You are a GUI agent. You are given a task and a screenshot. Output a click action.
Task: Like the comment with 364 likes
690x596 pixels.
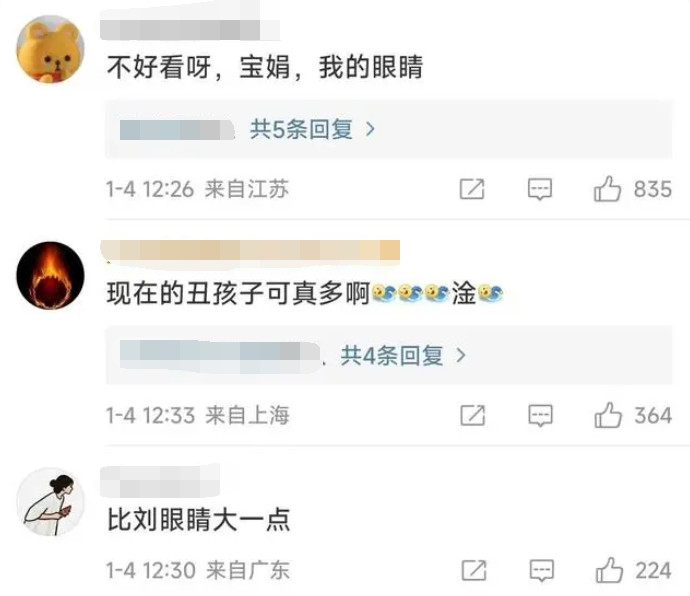tap(608, 415)
